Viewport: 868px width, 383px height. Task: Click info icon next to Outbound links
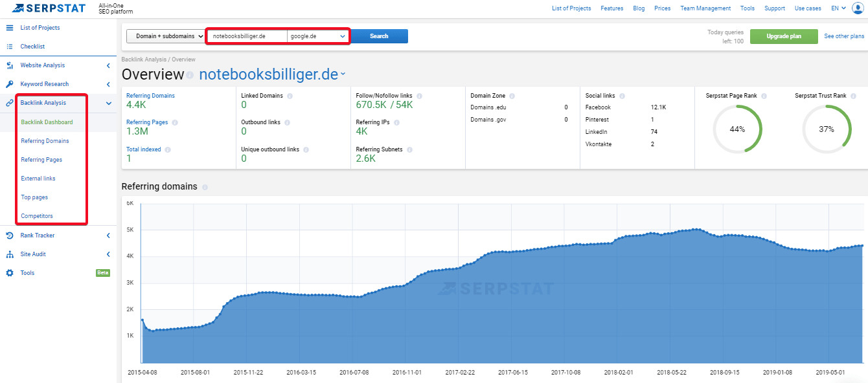[x=287, y=122]
